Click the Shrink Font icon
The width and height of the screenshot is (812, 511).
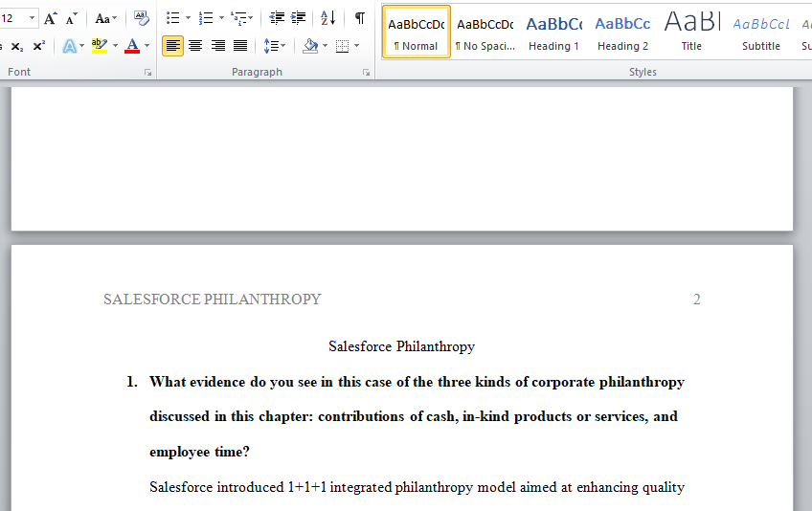(x=72, y=19)
